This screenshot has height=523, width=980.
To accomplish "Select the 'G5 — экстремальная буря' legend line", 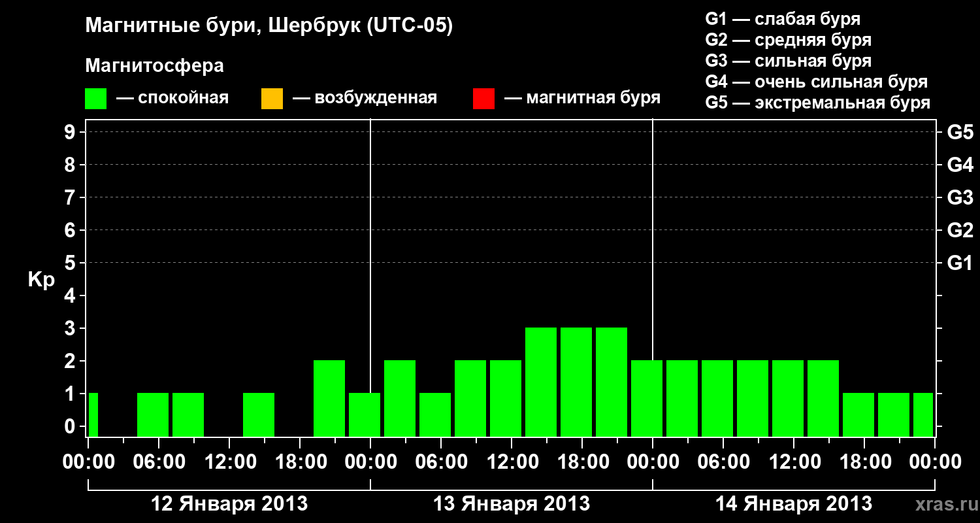I will (x=818, y=103).
